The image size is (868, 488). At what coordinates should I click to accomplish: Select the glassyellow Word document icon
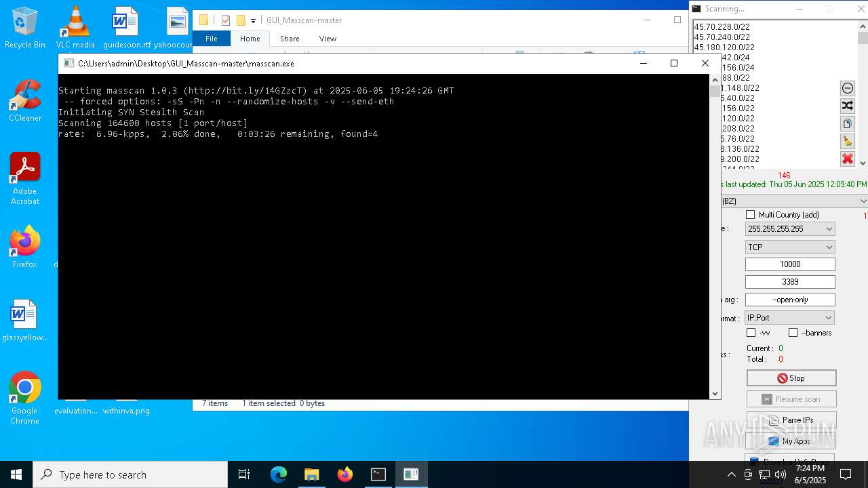25,321
